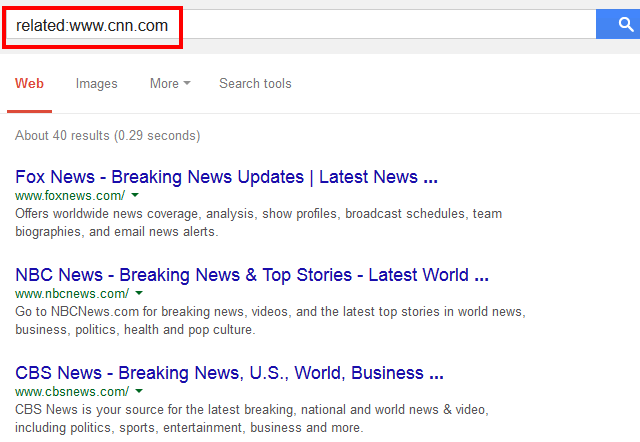The image size is (640, 442).
Task: Switch to the Images tab
Action: pos(96,84)
